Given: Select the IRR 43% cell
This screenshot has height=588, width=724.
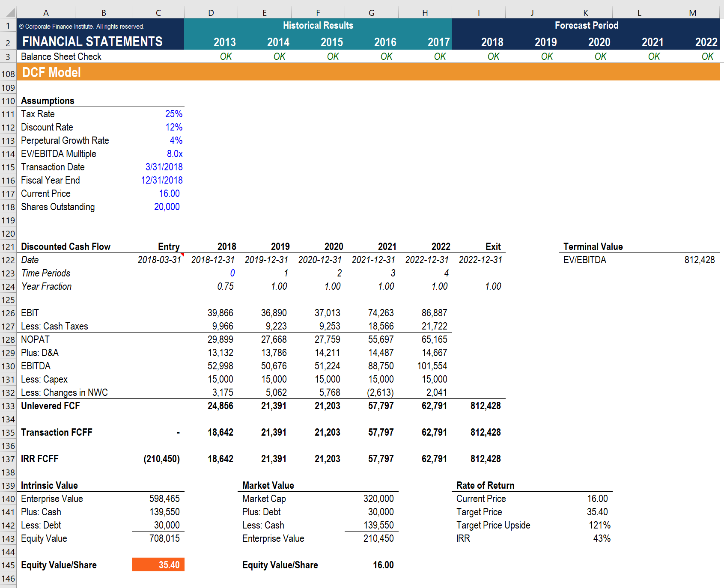Looking at the screenshot, I should pyautogui.click(x=586, y=538).
